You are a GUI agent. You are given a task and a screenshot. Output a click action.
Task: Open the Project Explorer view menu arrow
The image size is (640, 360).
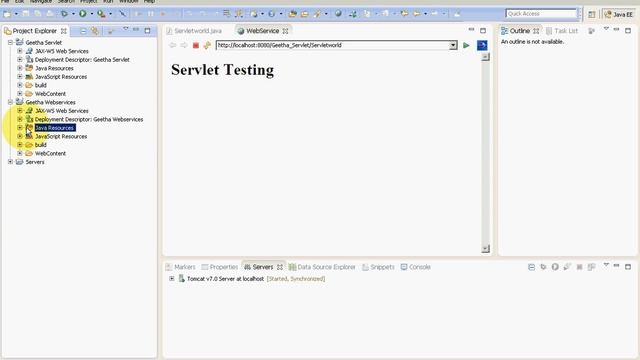(125, 29)
